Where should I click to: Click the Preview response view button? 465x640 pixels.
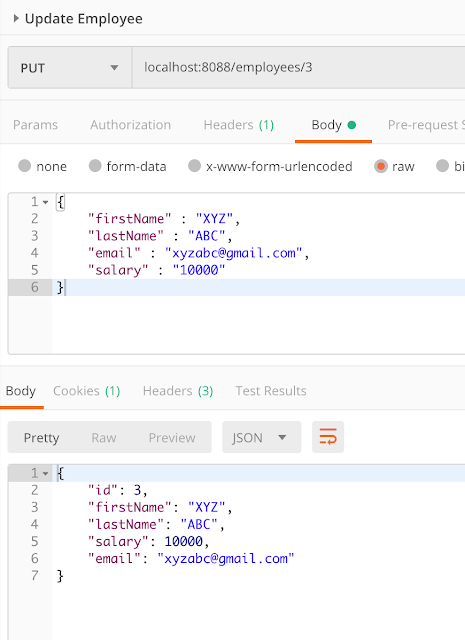coord(172,438)
